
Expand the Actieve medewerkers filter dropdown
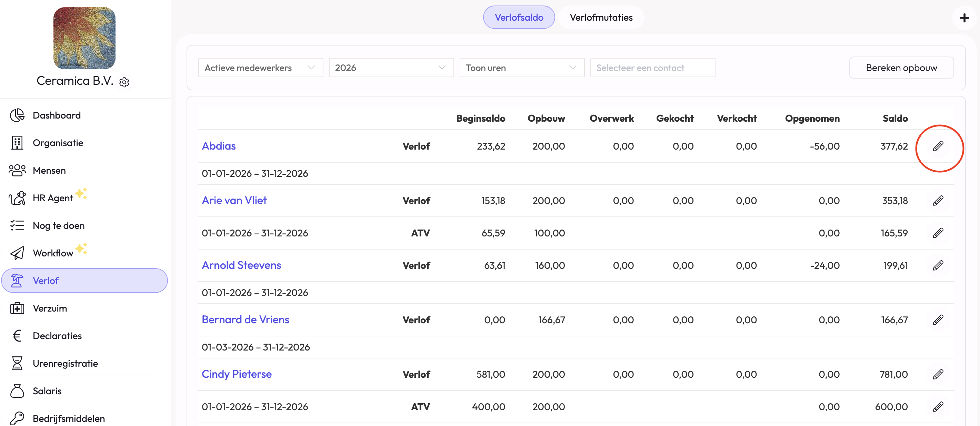[260, 68]
